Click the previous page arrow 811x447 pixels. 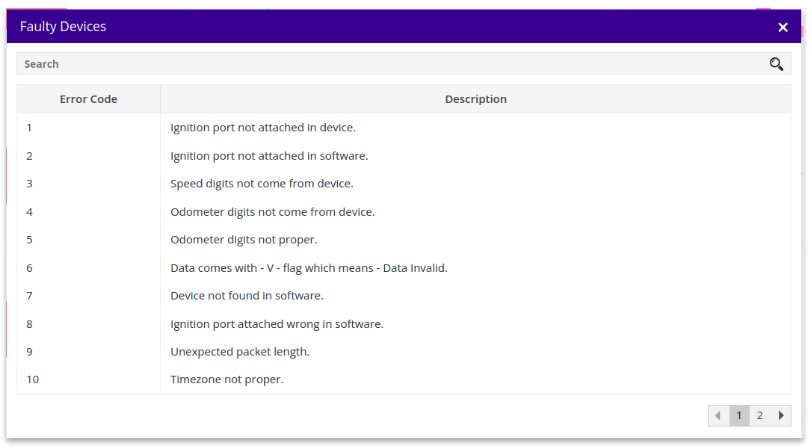[x=718, y=415]
